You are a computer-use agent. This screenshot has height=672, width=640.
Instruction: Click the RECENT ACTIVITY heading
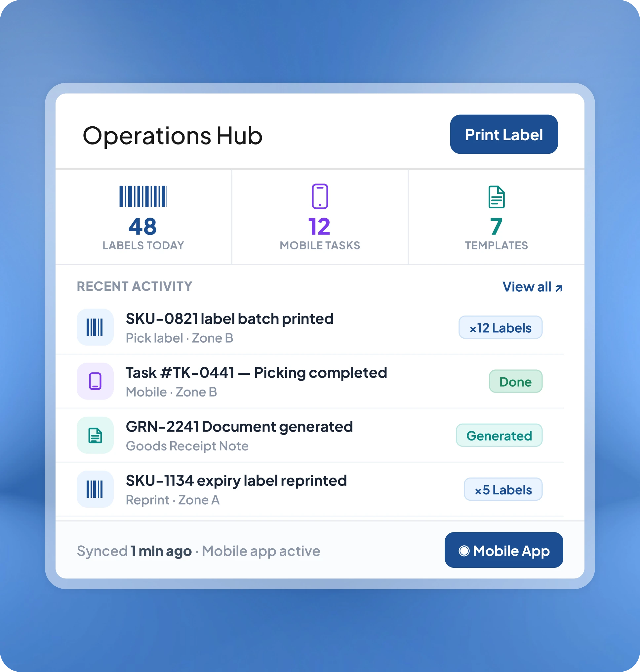coord(135,286)
